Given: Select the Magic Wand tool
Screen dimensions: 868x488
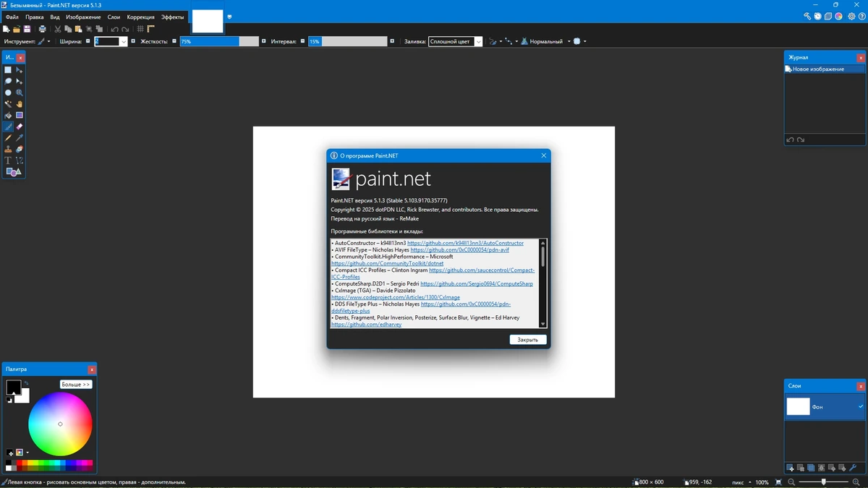Looking at the screenshot, I should pos(8,104).
